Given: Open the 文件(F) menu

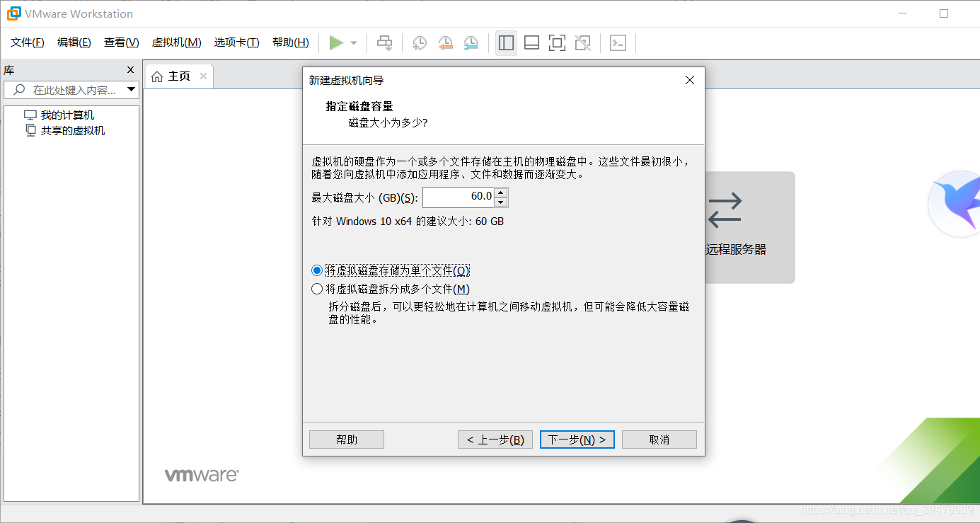Looking at the screenshot, I should click(x=28, y=42).
